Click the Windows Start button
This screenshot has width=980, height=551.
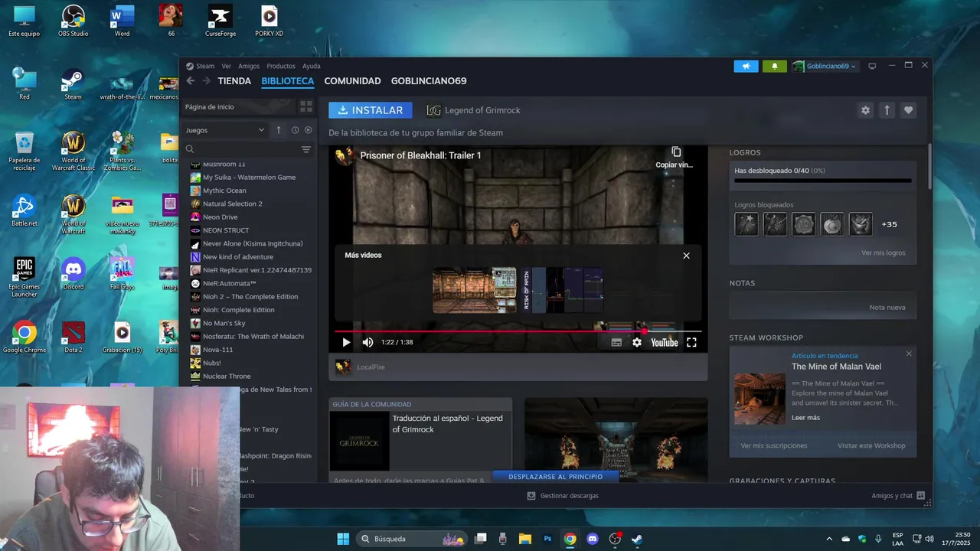click(343, 539)
